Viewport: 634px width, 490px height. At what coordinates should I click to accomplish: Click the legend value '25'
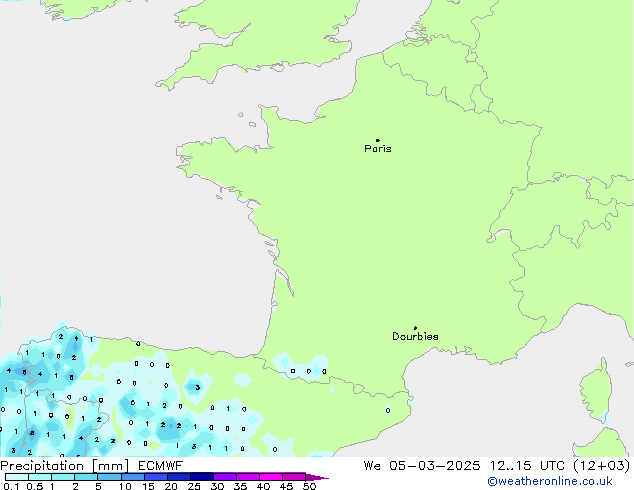(x=194, y=486)
